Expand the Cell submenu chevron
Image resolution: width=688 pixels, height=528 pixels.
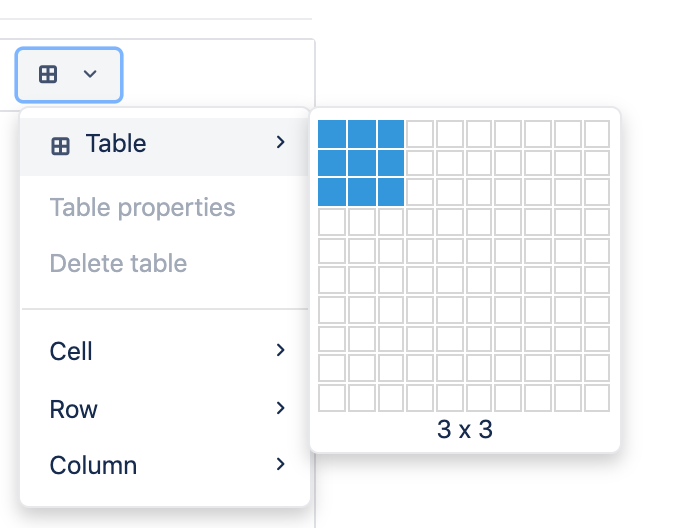(281, 350)
